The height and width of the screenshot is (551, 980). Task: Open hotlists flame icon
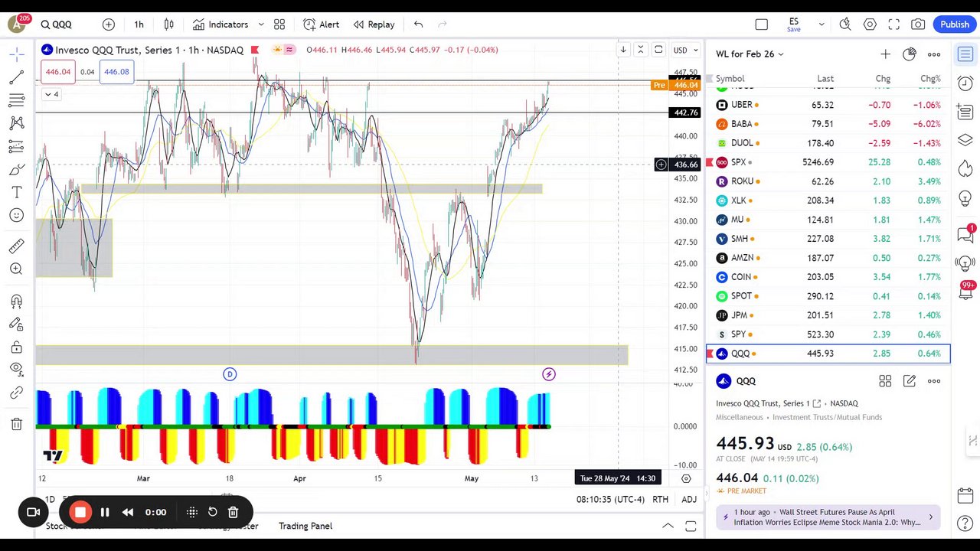965,168
